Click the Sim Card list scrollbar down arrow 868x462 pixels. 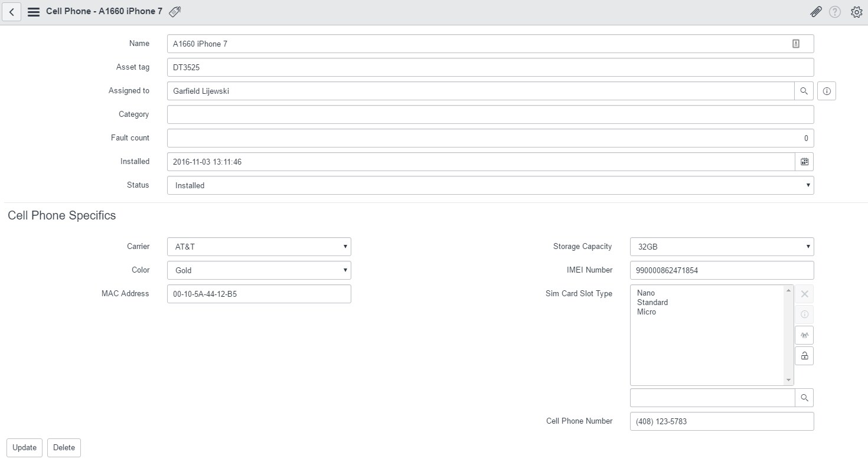pyautogui.click(x=789, y=381)
